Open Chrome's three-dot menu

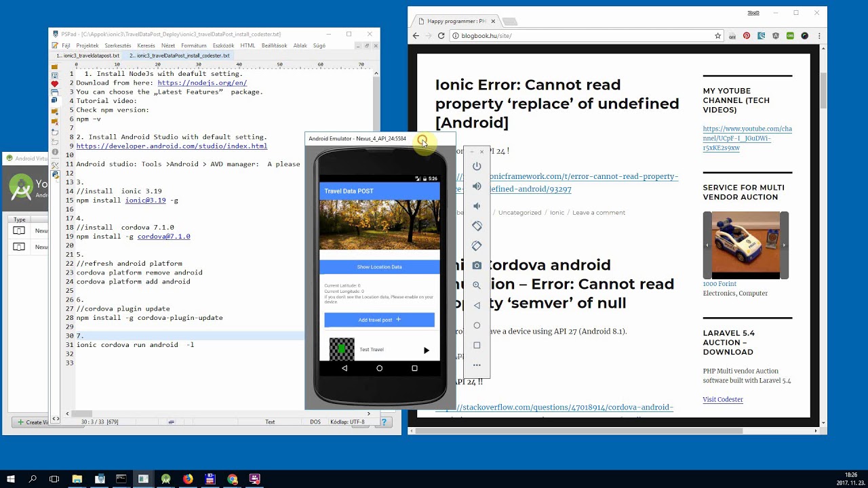coord(818,36)
